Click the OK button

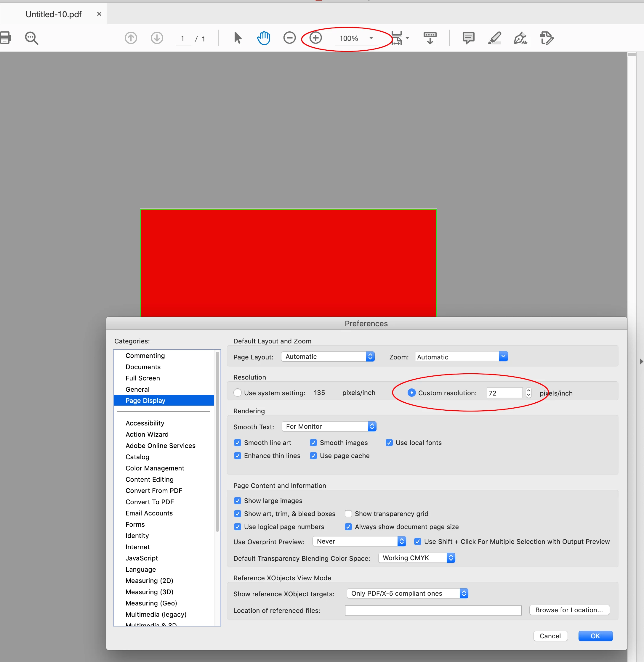[595, 636]
